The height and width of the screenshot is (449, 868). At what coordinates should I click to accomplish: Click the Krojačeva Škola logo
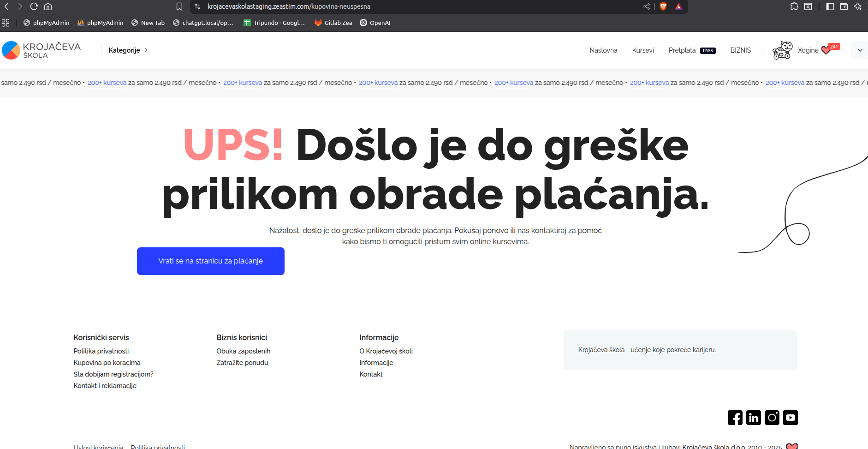point(42,50)
